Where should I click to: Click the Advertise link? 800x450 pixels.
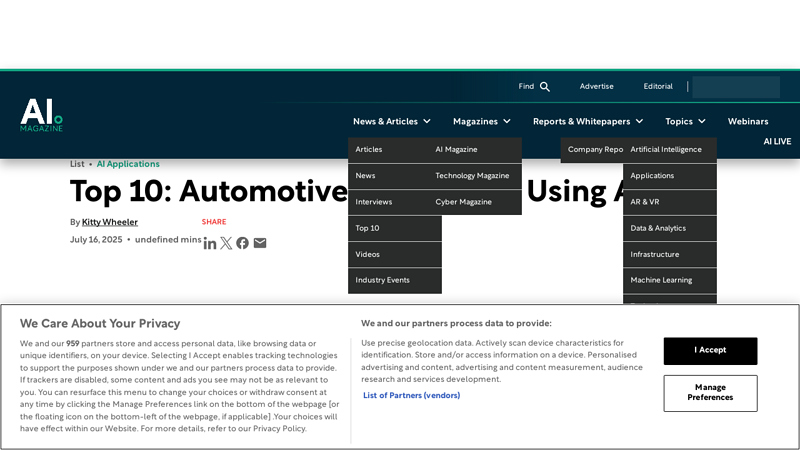[x=596, y=87]
